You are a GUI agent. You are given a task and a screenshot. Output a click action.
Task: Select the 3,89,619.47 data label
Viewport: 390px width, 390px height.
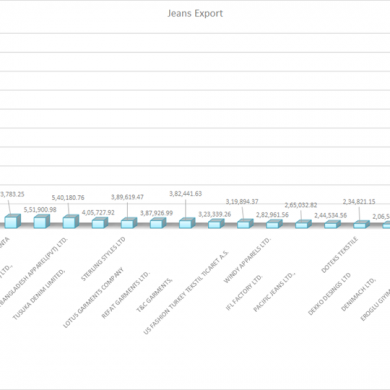click(127, 197)
